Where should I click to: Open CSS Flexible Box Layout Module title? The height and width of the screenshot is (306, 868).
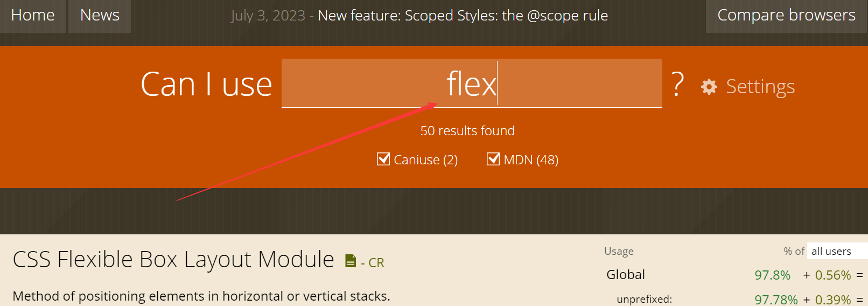[x=173, y=260]
